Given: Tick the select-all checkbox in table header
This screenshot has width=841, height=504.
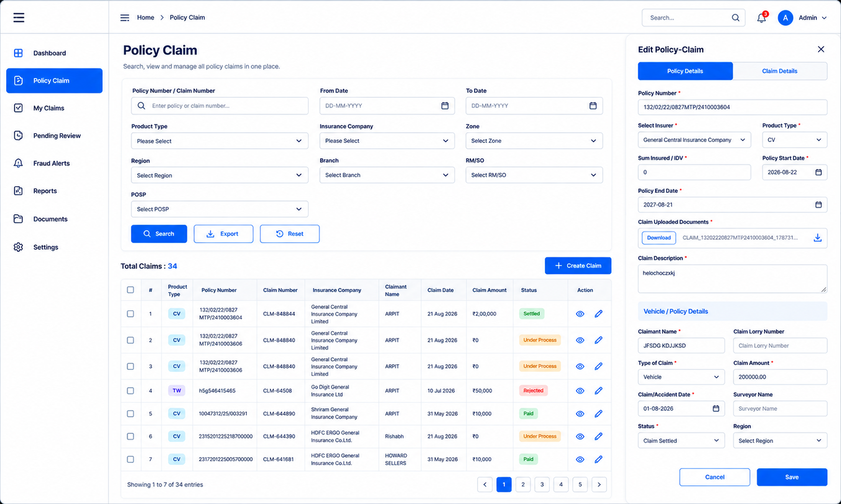Looking at the screenshot, I should (x=130, y=290).
